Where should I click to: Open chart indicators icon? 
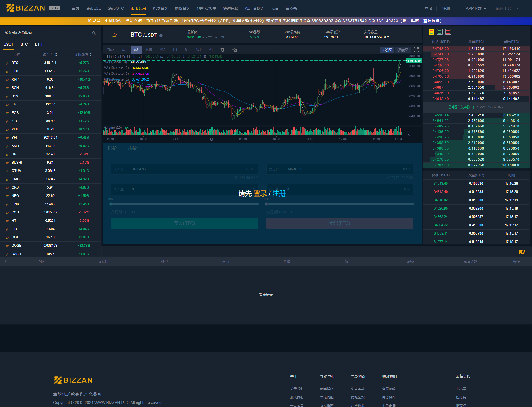[234, 50]
